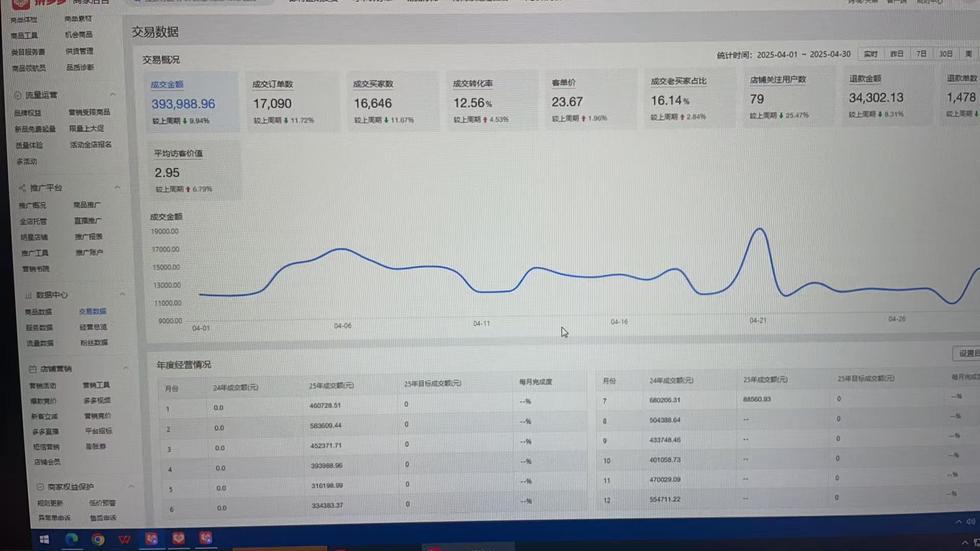Go to 营销工具 page

[x=96, y=385]
